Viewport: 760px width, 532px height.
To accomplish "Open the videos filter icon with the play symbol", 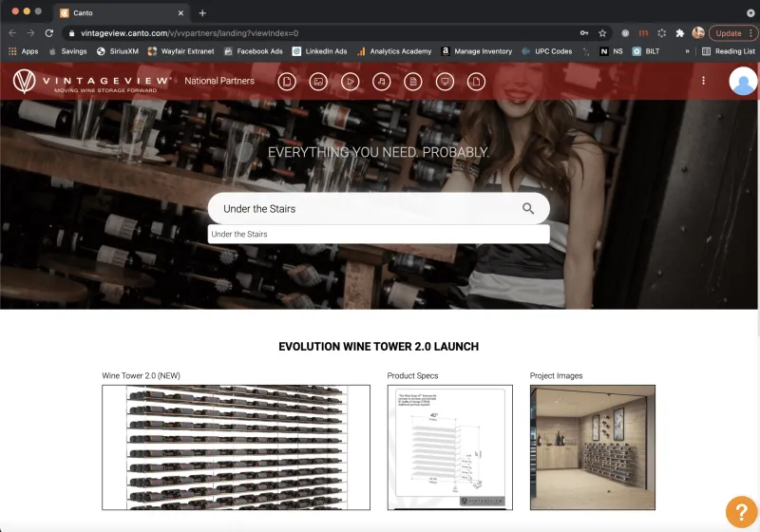I will (350, 82).
